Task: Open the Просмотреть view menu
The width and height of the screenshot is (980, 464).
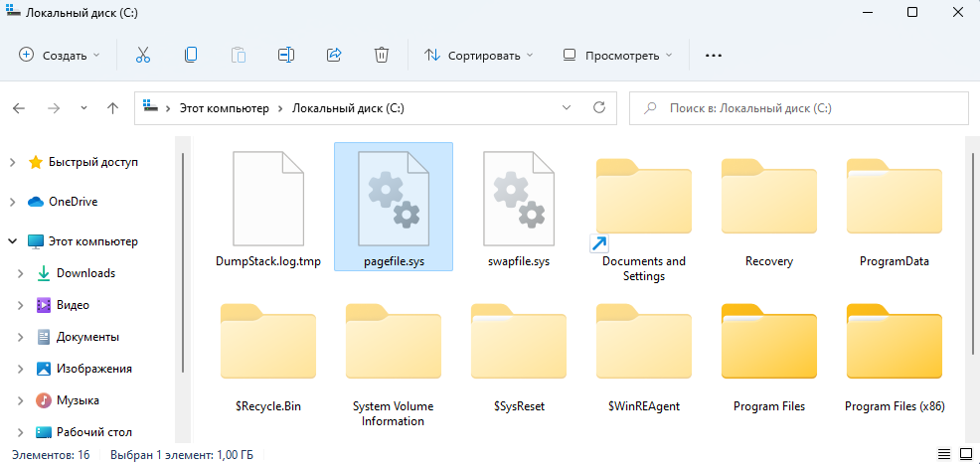Action: click(617, 56)
